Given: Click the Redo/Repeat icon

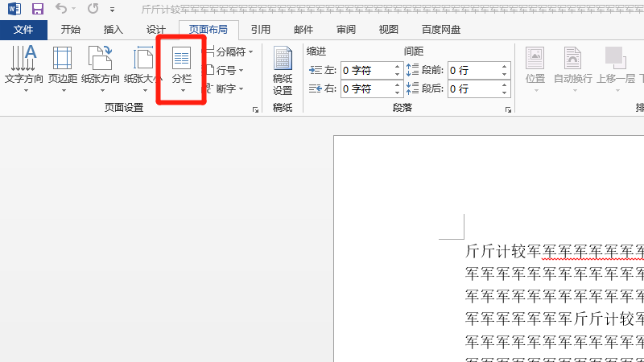Looking at the screenshot, I should pos(93,10).
